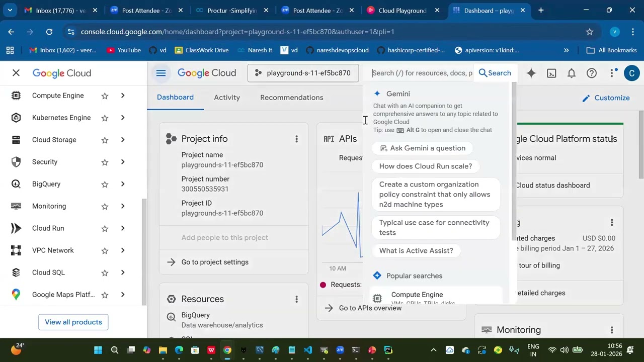This screenshot has height=362, width=644.
Task: Select 'How does Cloud Run scale?' suggestion
Action: (426, 166)
